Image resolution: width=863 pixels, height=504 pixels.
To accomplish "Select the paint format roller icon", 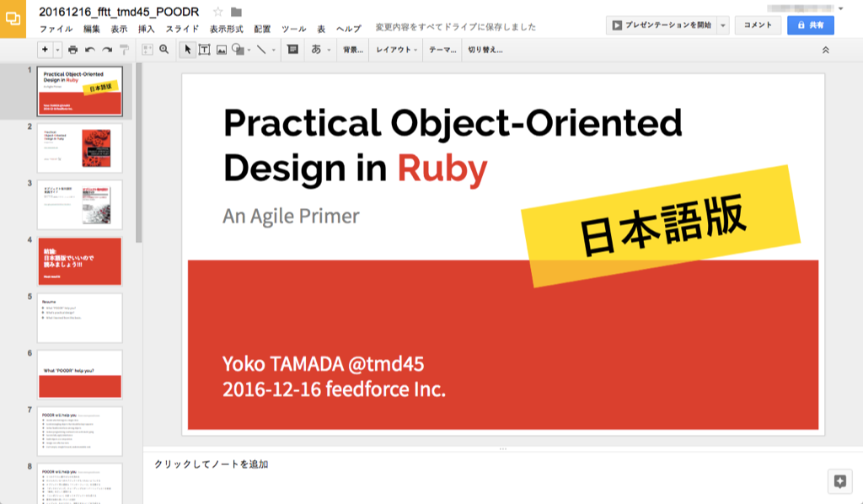I will pos(125,50).
